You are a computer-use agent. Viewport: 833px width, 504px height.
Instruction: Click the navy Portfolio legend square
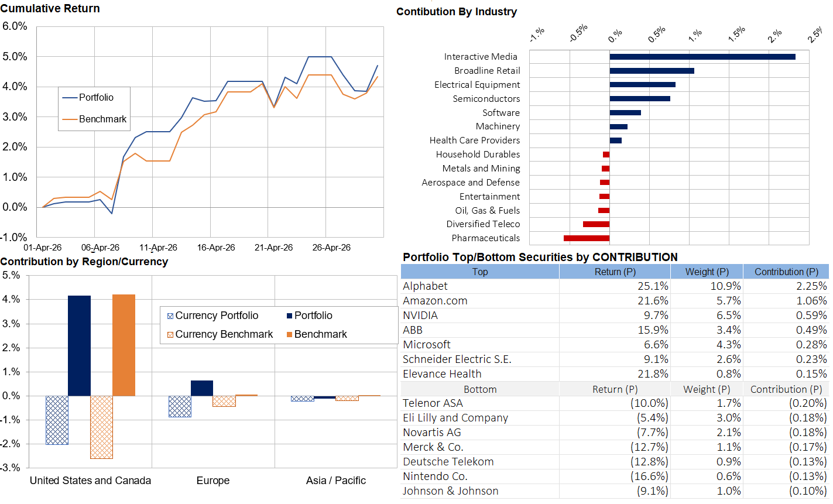[x=289, y=316]
